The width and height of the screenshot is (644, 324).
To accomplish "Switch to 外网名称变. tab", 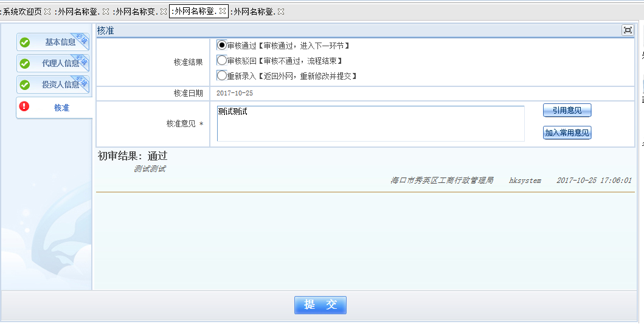I will pyautogui.click(x=136, y=12).
